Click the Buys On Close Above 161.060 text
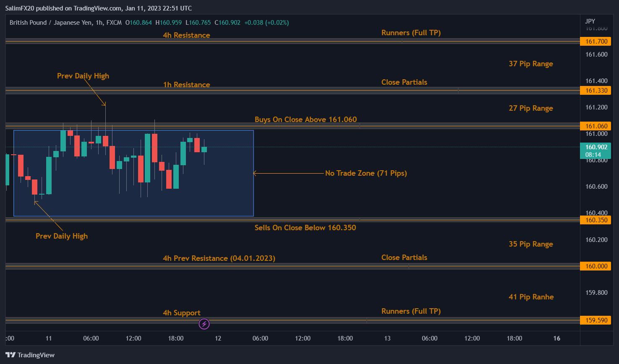 point(306,120)
